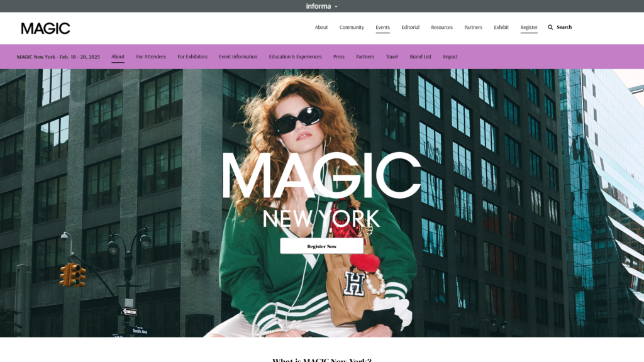View the Brand List
Viewport: 644px width, 362px height.
(x=421, y=57)
